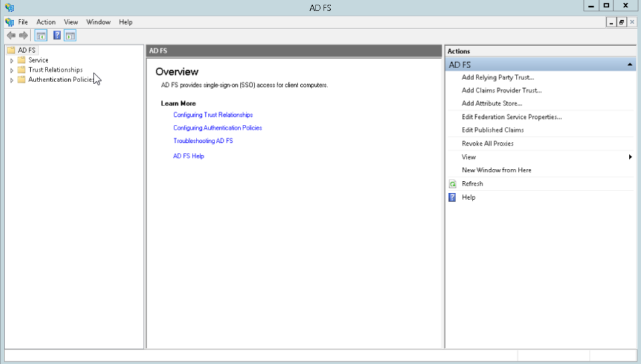Click the MMC icon beside File menu
The image size is (641, 364).
(9, 22)
